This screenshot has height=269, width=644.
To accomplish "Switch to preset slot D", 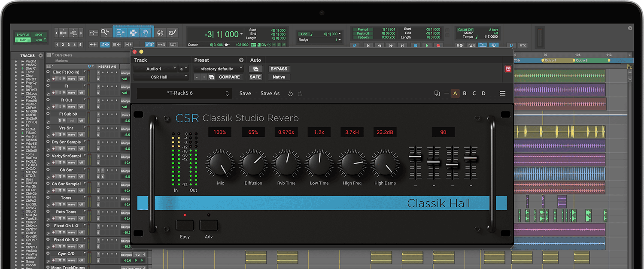I will [x=483, y=94].
